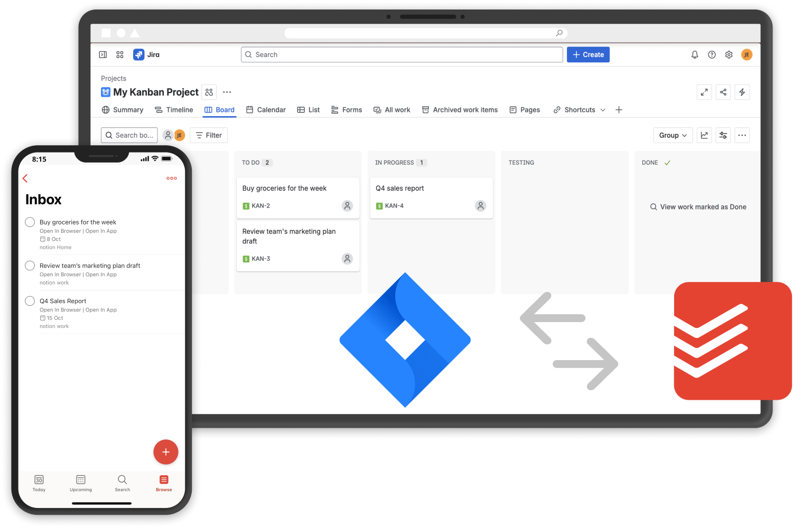
Task: Filter board by unassigned avatar
Action: pyautogui.click(x=168, y=135)
